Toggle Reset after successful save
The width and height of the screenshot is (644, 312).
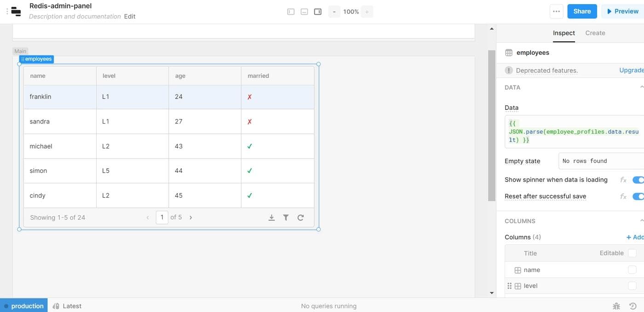pyautogui.click(x=638, y=196)
